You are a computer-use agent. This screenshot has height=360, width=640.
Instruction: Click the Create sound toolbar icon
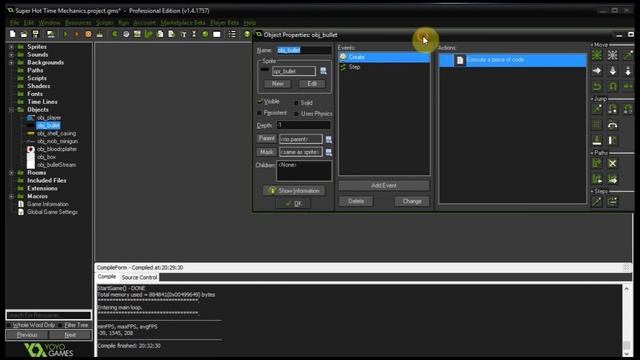126,34
